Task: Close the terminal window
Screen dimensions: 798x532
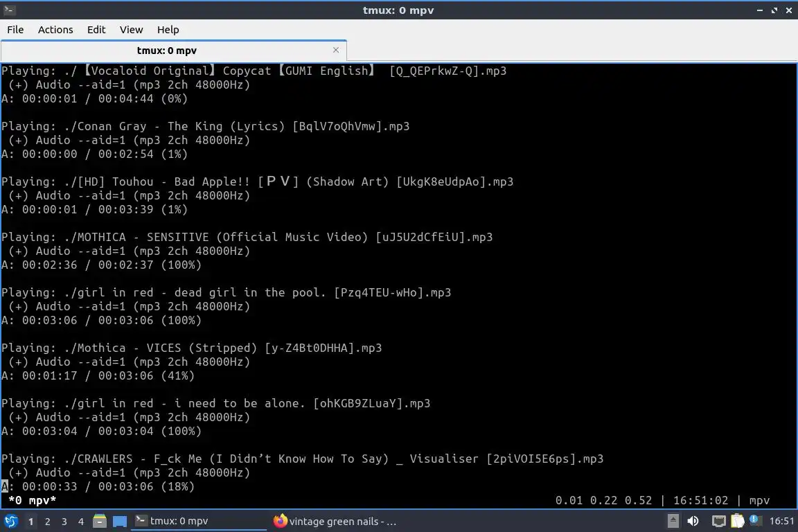Action: click(789, 10)
